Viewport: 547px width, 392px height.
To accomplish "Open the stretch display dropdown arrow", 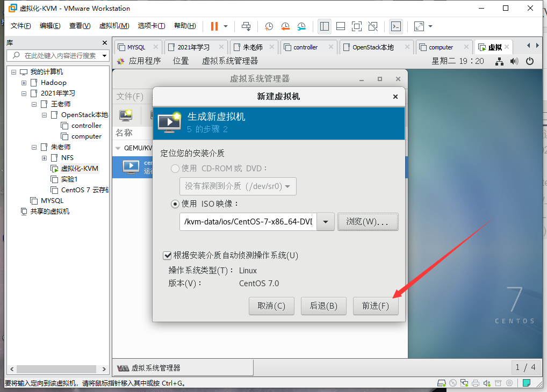I will coord(430,26).
